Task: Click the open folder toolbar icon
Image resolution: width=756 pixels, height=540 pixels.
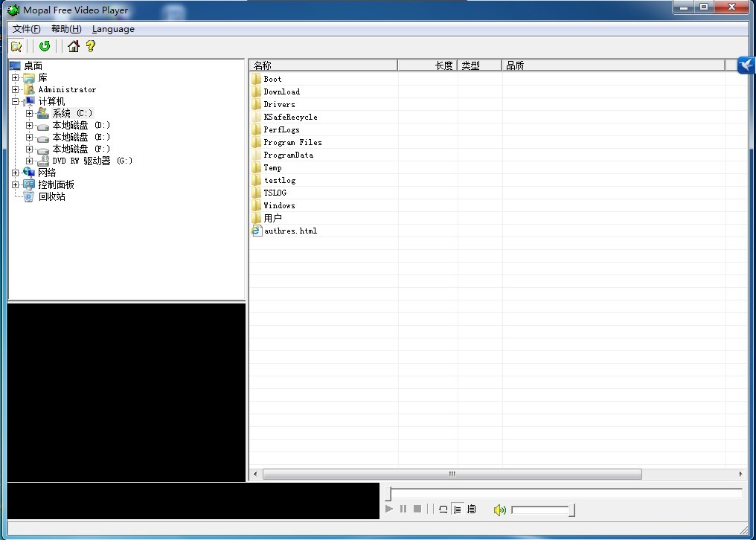Action: click(16, 46)
